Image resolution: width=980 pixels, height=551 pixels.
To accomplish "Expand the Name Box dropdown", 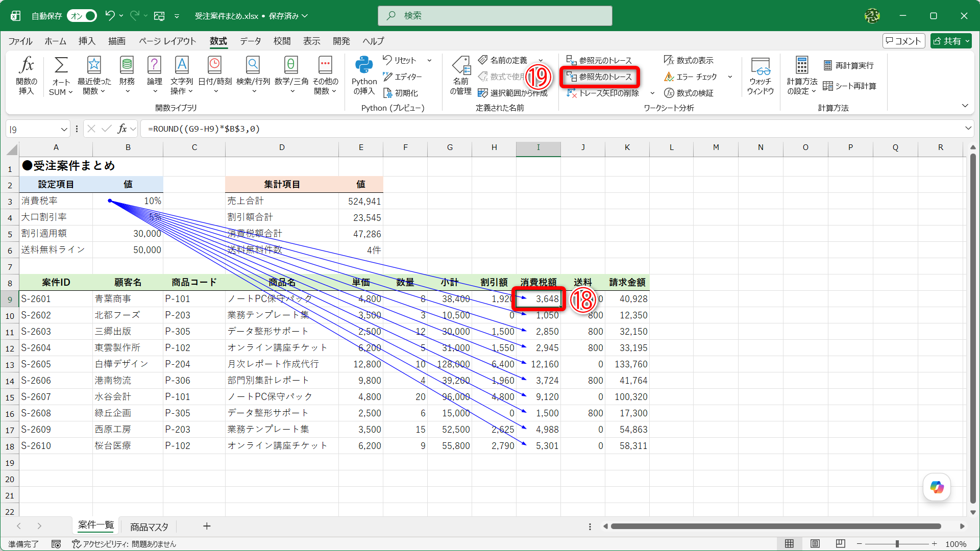I will coord(64,129).
